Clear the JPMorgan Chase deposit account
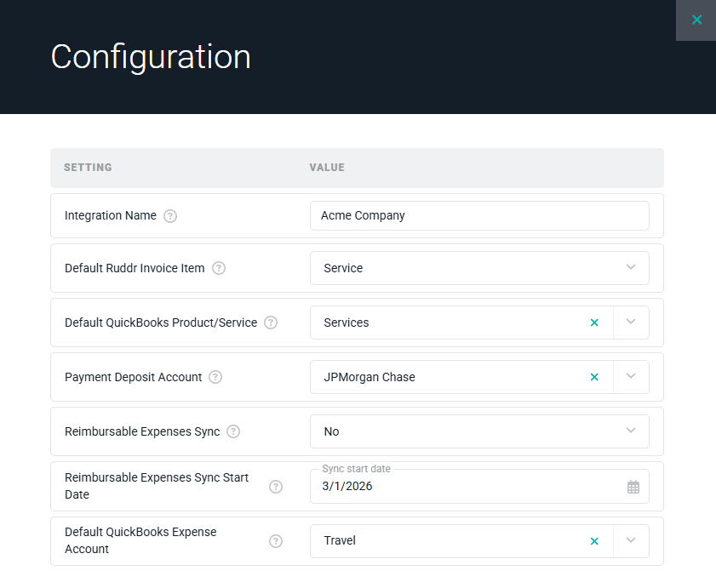The width and height of the screenshot is (716, 588). pos(594,377)
